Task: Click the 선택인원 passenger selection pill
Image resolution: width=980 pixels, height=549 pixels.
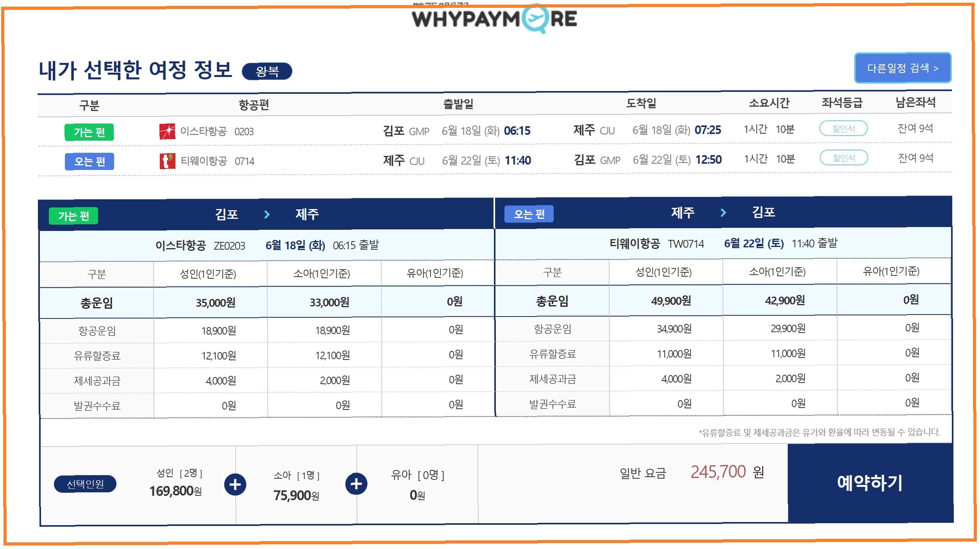Action: (85, 484)
